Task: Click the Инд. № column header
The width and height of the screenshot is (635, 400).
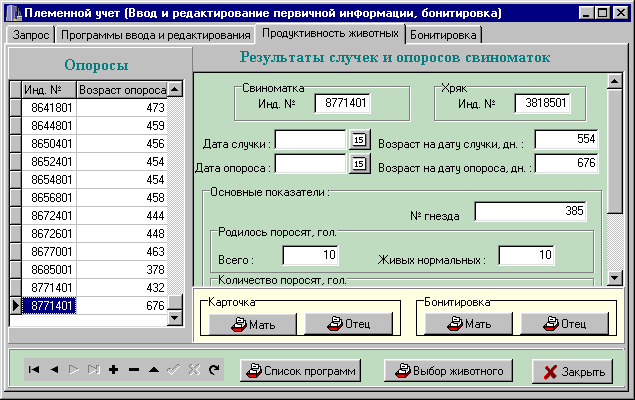Action: (49, 89)
